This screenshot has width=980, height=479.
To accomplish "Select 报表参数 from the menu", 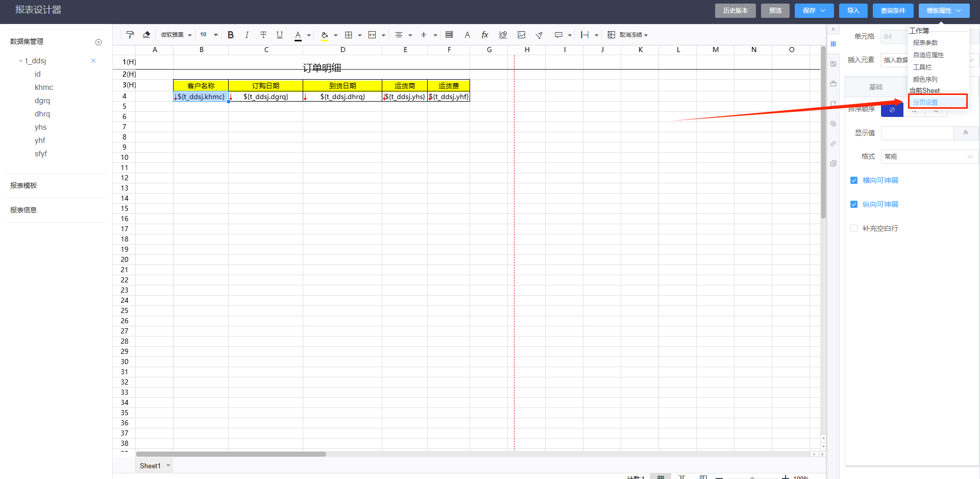I will pos(925,43).
